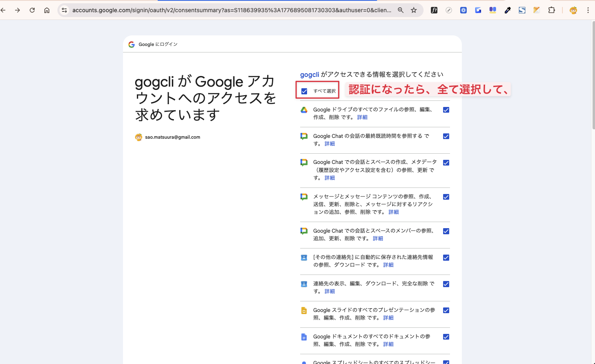Uncheck Google ドキュメント permission checkbox
595x364 pixels.
tap(446, 337)
